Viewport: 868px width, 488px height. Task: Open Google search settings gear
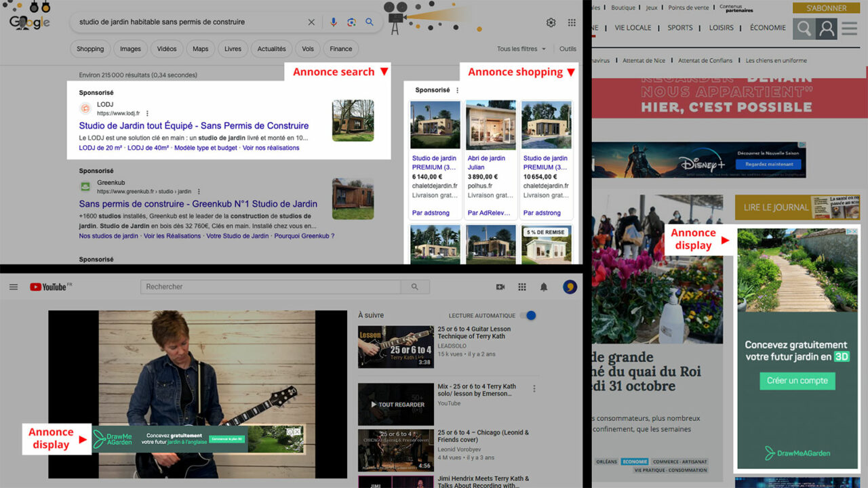click(551, 22)
